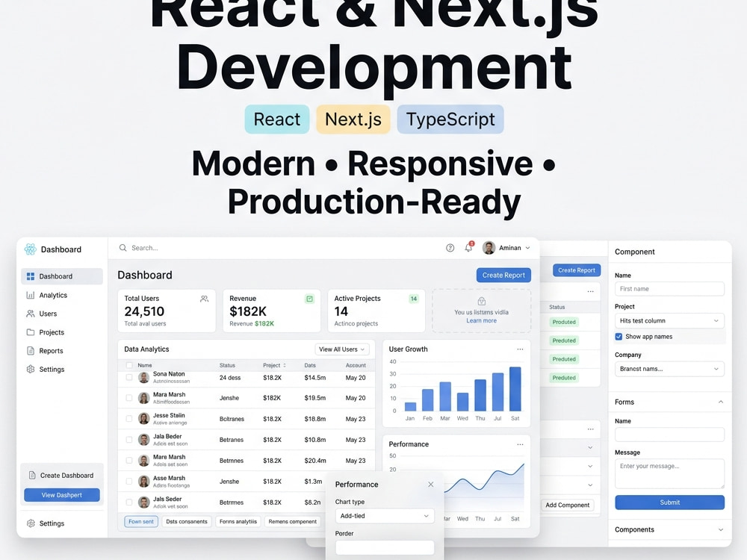Select the Dsts consanents tab
747x560 pixels.
pyautogui.click(x=187, y=521)
